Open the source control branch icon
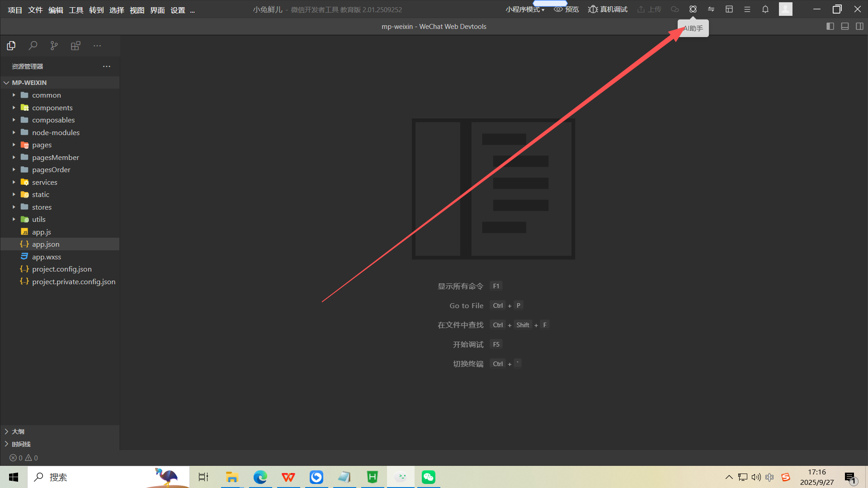Screen dimensions: 868x488 click(54, 46)
